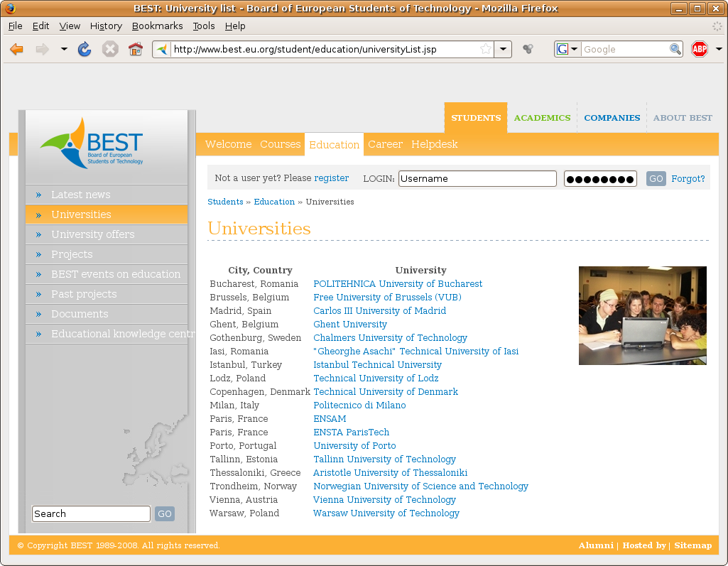Click the search magnifier icon in Google box
The height and width of the screenshot is (566, 728).
[675, 49]
